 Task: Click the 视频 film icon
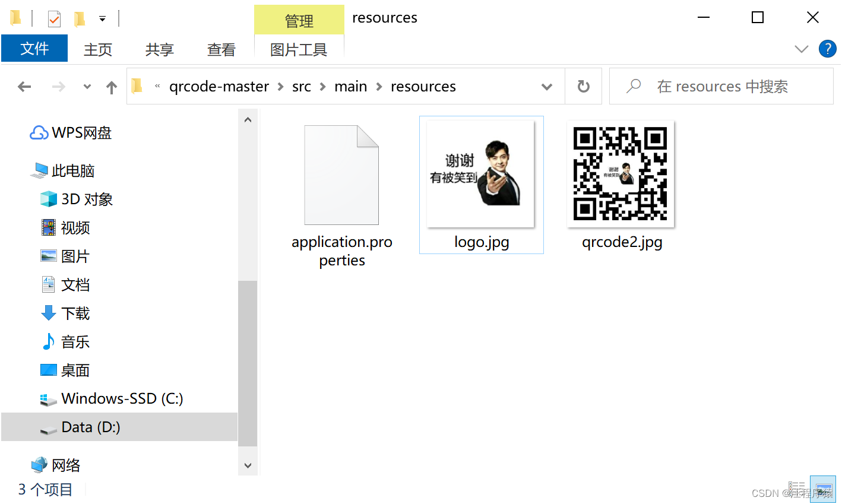coord(49,227)
